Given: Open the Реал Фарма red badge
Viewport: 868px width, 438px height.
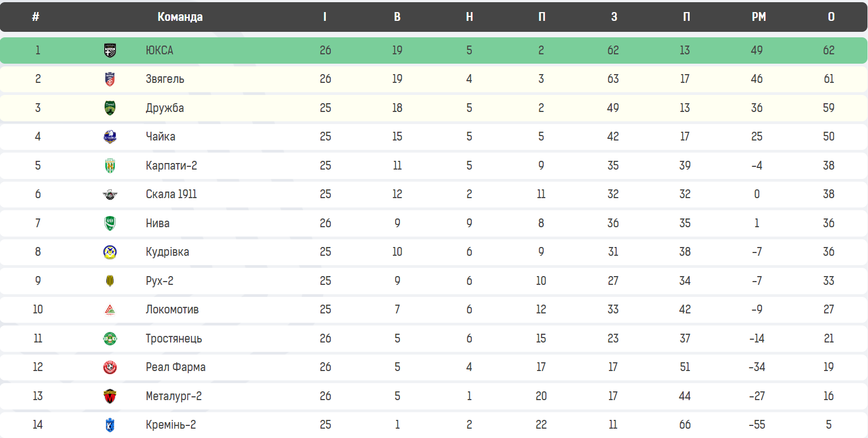Looking at the screenshot, I should pos(110,367).
